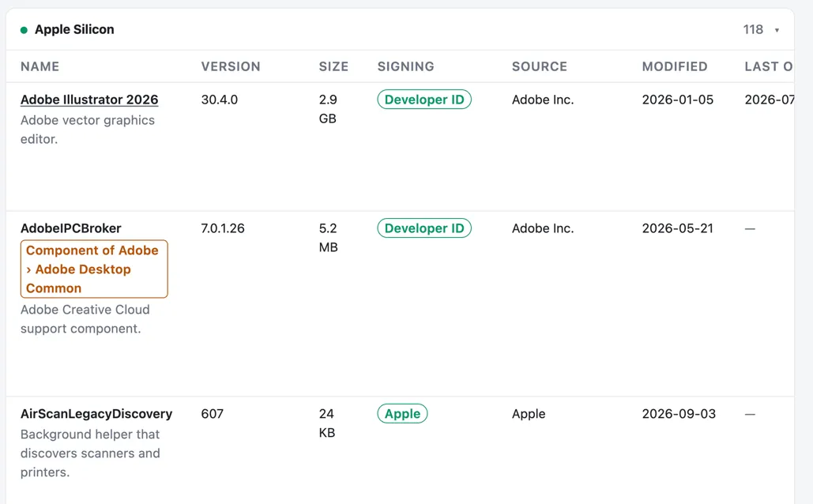Sort by the VERSION column header
813x504 pixels.
point(231,66)
